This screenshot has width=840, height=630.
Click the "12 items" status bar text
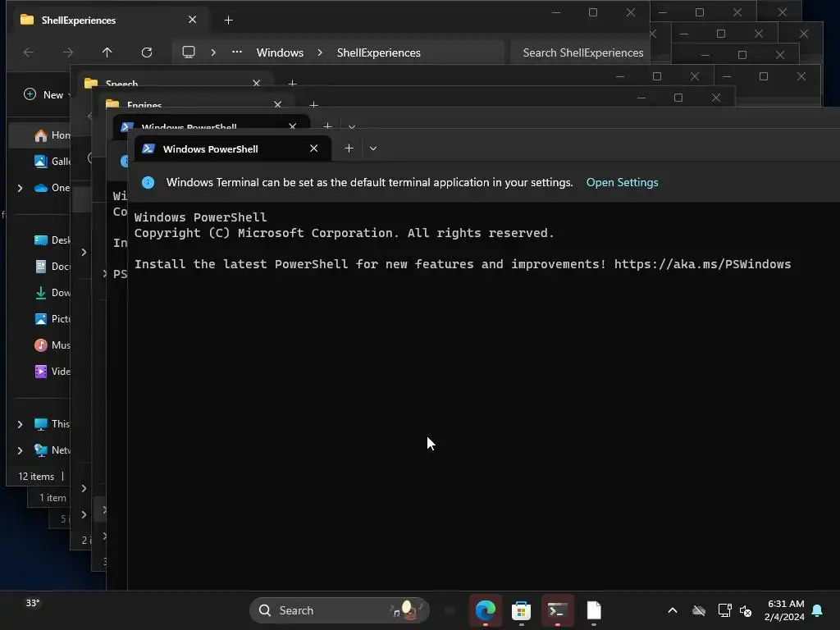pyautogui.click(x=36, y=477)
